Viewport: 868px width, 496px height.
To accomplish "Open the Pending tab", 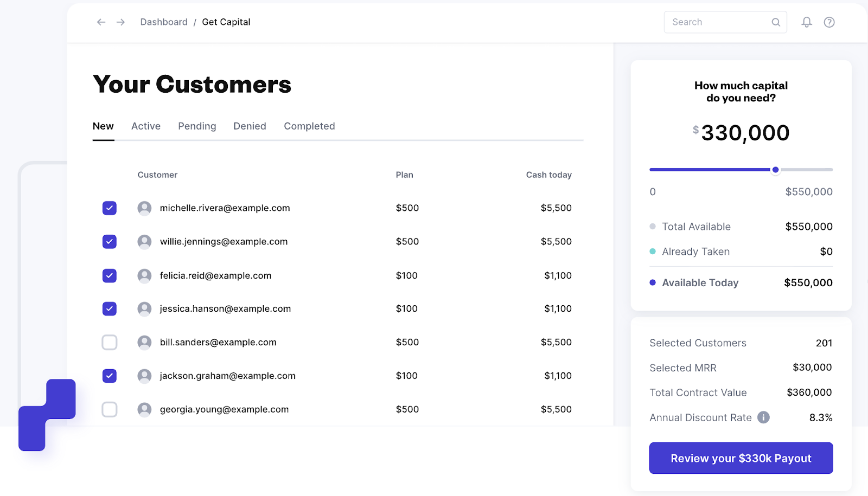I will pos(197,126).
